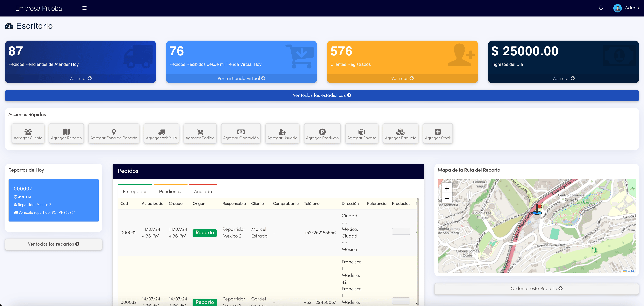Image resolution: width=644 pixels, height=306 pixels.
Task: Click the Leaflet attribution link
Action: 630,271
